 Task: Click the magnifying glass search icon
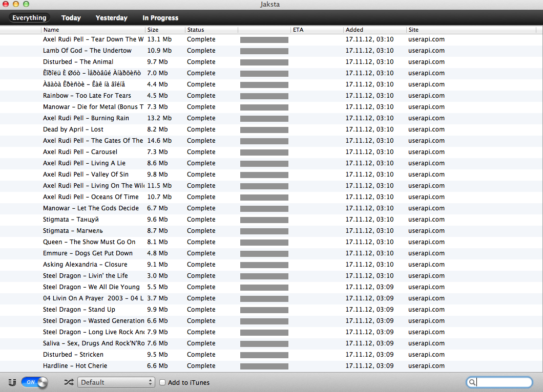[x=472, y=382]
